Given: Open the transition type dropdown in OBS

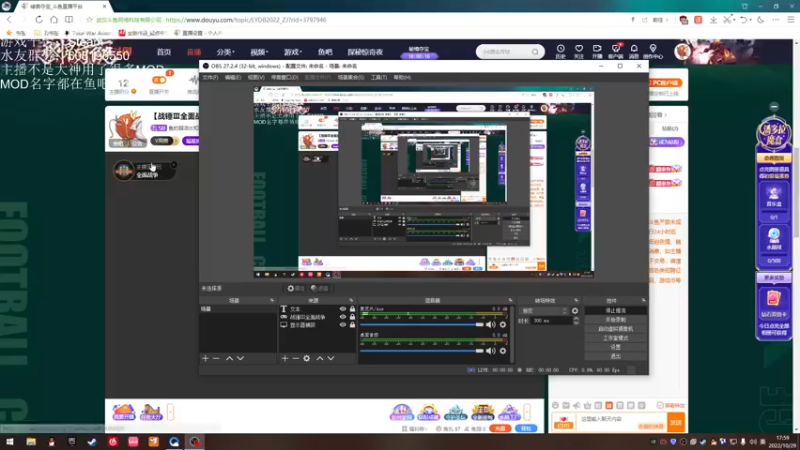Looking at the screenshot, I should point(544,311).
